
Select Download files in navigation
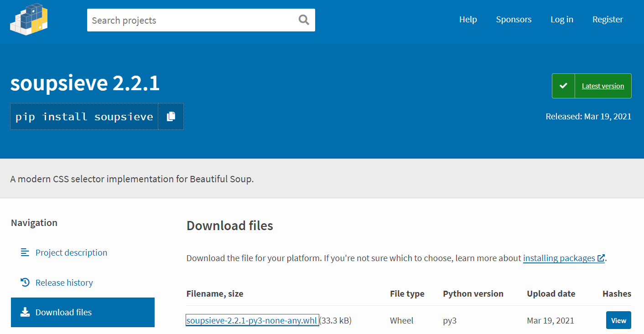pos(63,312)
